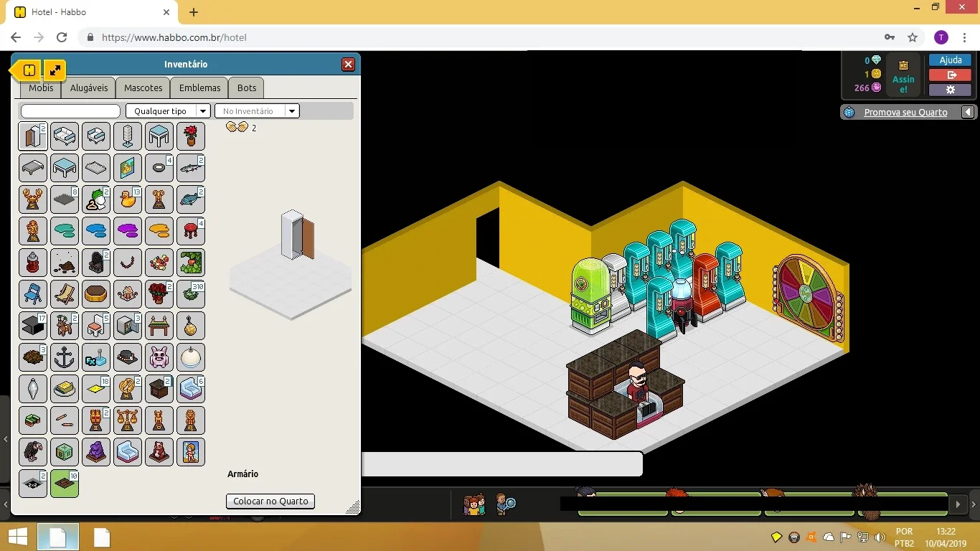Viewport: 980px width, 551px height.
Task: Advance the friends bar with right arrow
Action: coord(958,504)
